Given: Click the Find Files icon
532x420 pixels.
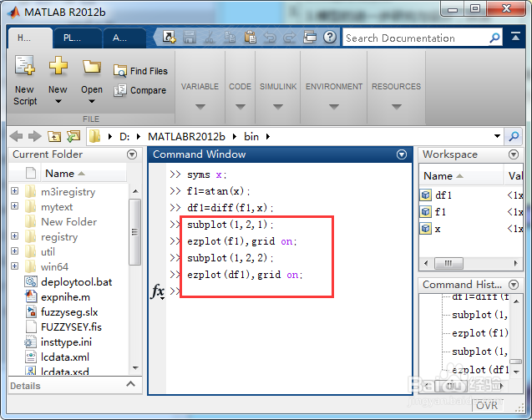Looking at the screenshot, I should (x=120, y=71).
